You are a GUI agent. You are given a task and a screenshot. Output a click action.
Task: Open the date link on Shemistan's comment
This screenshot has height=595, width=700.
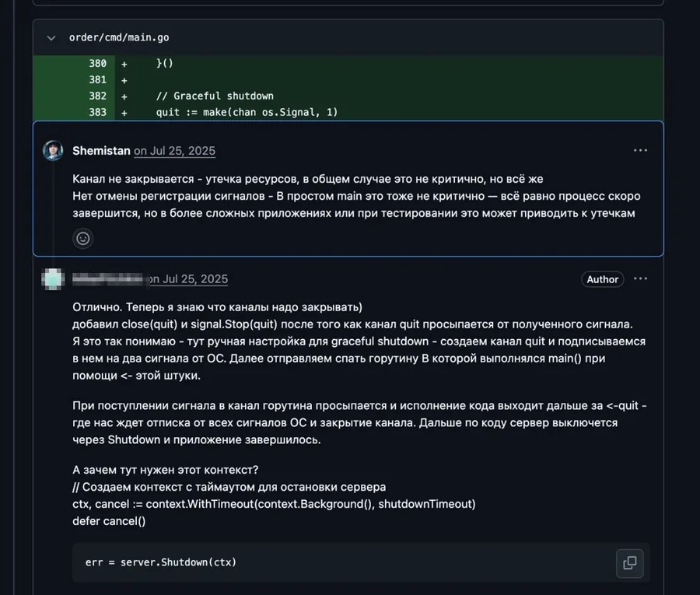174,151
